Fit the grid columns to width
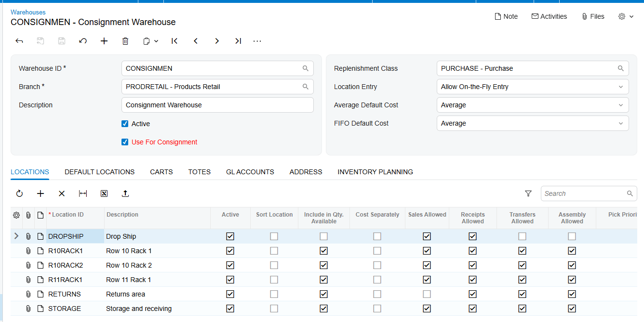644x322 pixels. [x=83, y=193]
